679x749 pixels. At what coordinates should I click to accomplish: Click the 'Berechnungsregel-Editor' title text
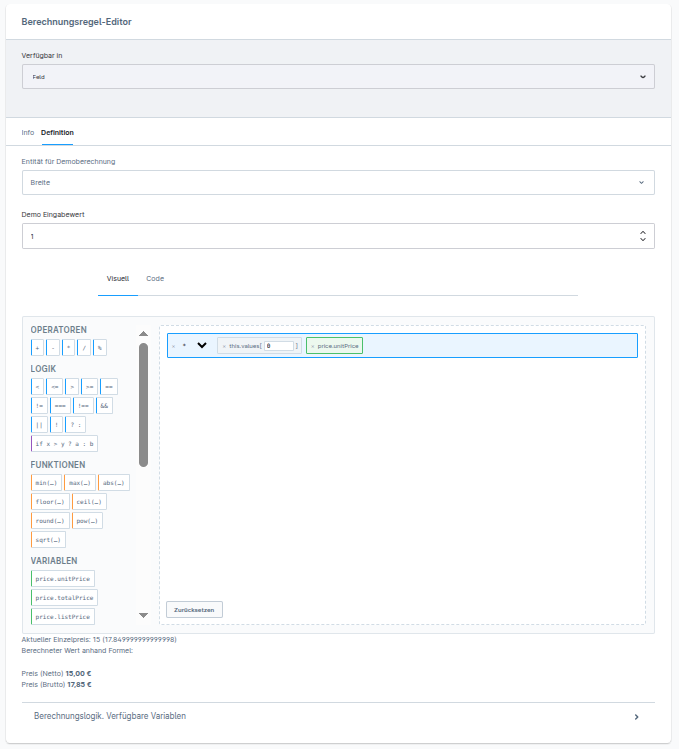point(76,21)
